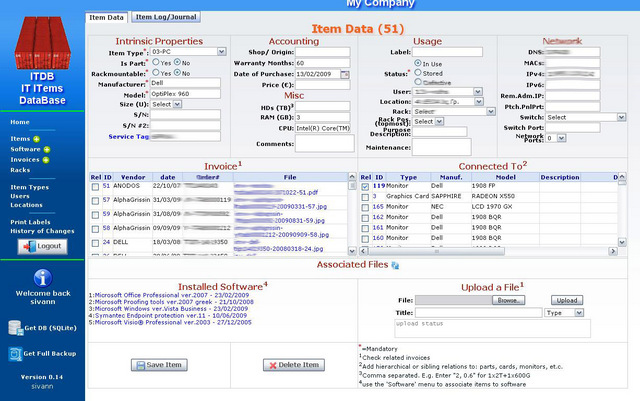Click the Get Full Backup icon
Screen dimensions: 640x401
15,354
